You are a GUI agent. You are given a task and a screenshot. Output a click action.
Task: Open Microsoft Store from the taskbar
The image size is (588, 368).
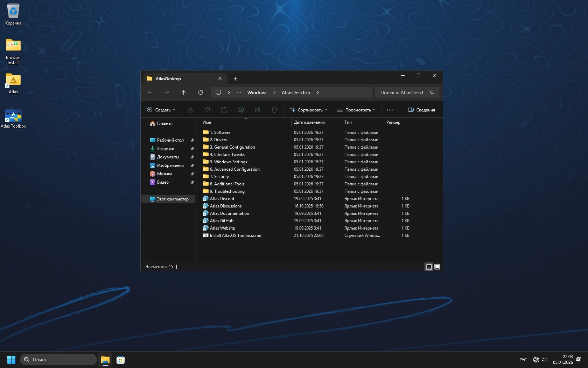(121, 360)
